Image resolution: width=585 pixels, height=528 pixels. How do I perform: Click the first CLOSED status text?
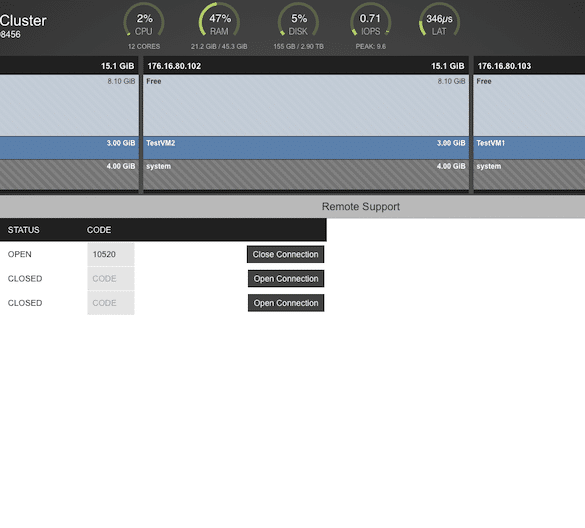(x=25, y=279)
